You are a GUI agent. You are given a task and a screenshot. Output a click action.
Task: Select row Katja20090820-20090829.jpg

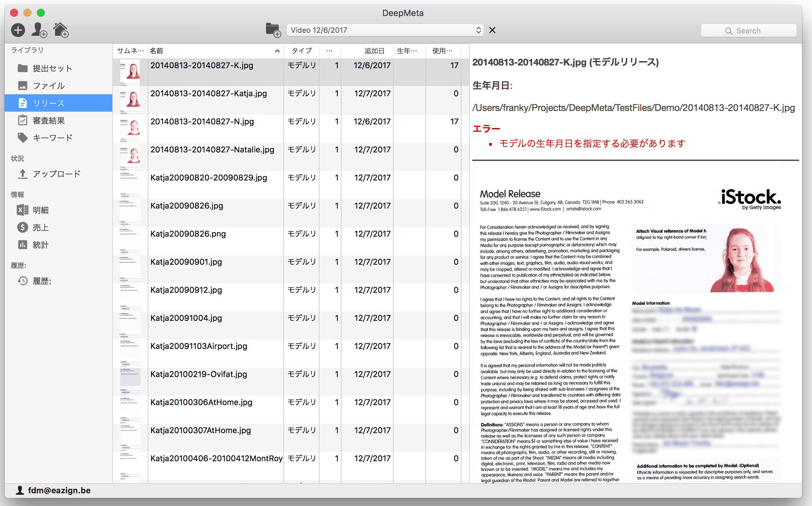[x=290, y=185]
